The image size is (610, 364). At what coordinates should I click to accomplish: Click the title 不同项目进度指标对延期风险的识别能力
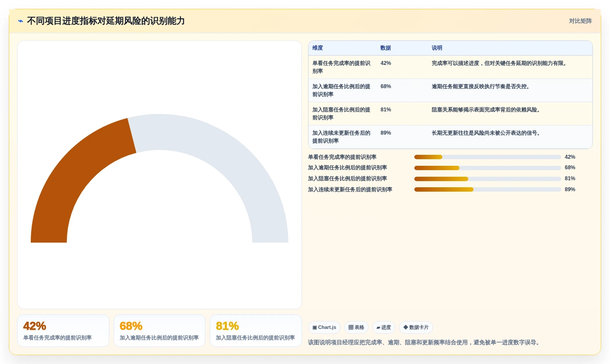tap(106, 21)
